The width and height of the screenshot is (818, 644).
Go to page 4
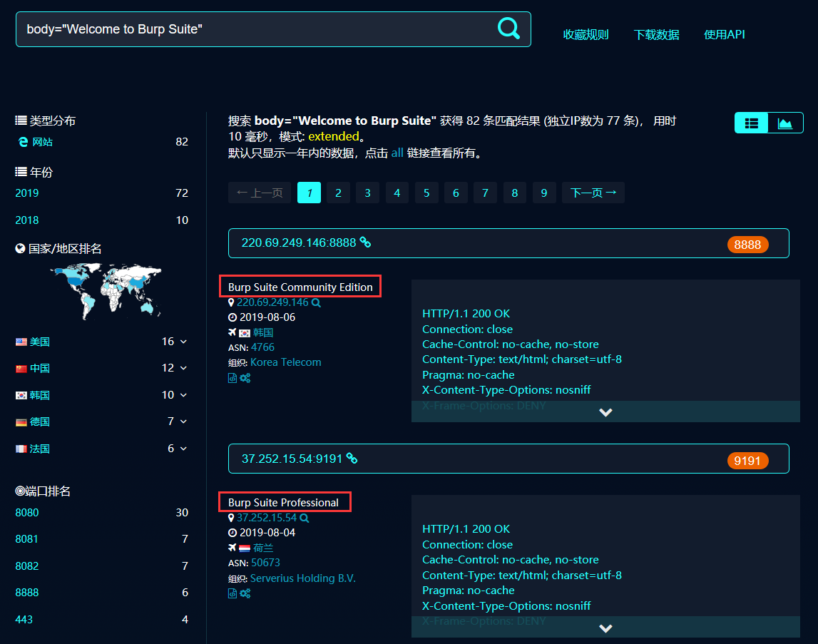click(x=397, y=193)
